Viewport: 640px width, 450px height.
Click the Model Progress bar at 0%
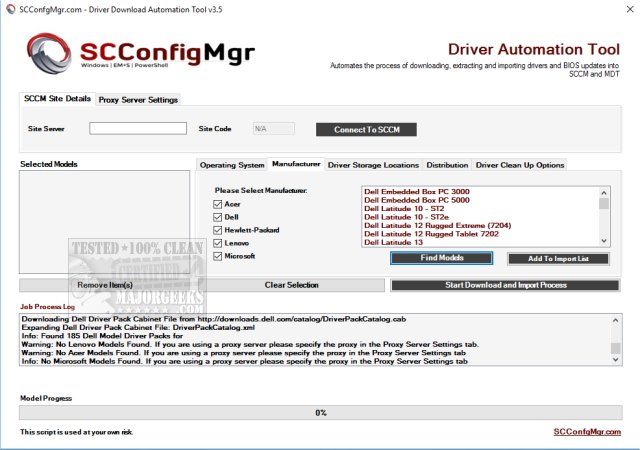[x=320, y=413]
